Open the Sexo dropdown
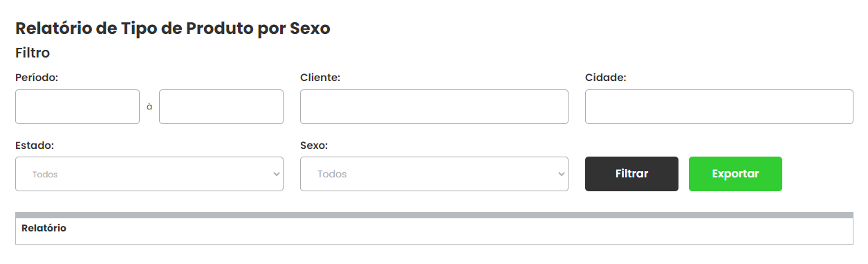Viewport: 868px width, 264px height. (434, 174)
